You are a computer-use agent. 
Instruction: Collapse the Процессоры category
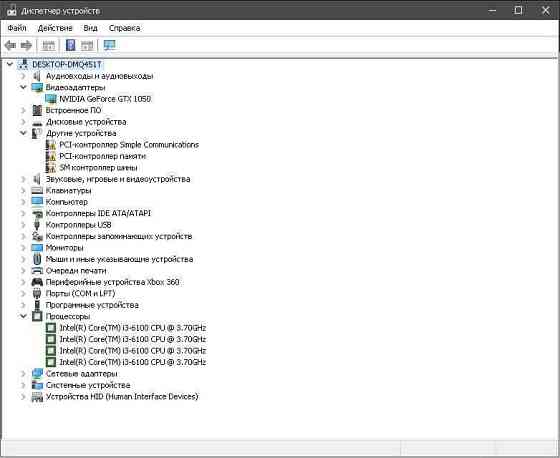[x=23, y=316]
